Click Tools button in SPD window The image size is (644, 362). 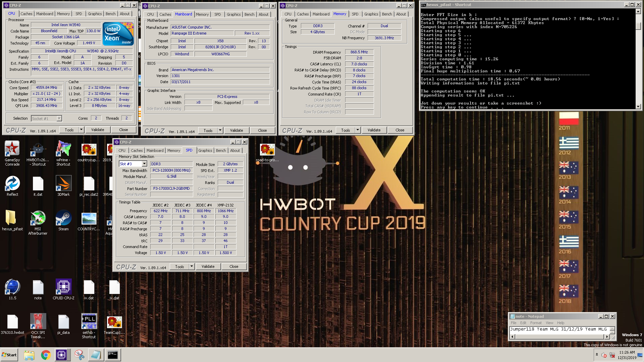click(x=179, y=266)
